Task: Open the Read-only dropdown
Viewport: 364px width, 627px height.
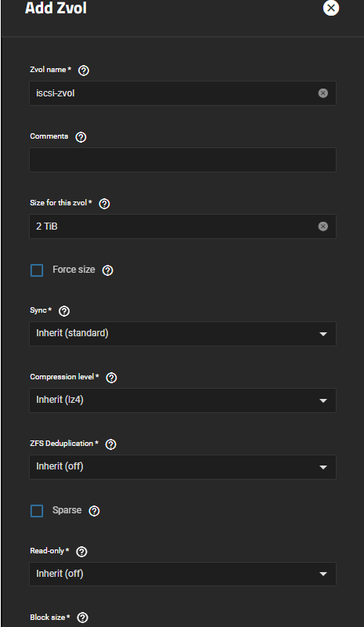Action: coord(182,574)
